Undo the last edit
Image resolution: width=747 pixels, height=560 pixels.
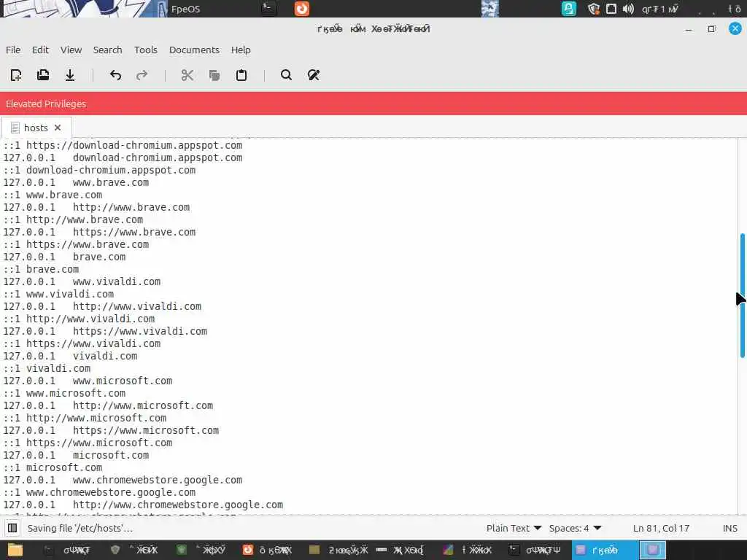(115, 75)
